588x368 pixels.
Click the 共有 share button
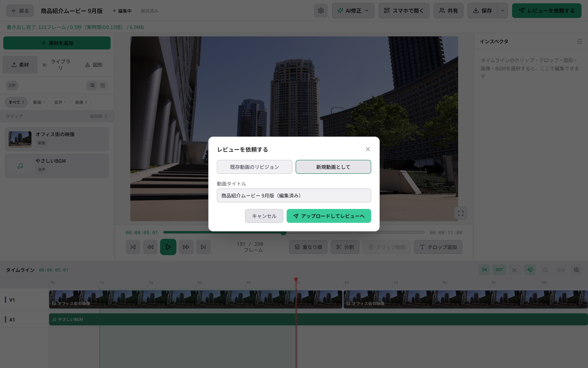point(448,11)
